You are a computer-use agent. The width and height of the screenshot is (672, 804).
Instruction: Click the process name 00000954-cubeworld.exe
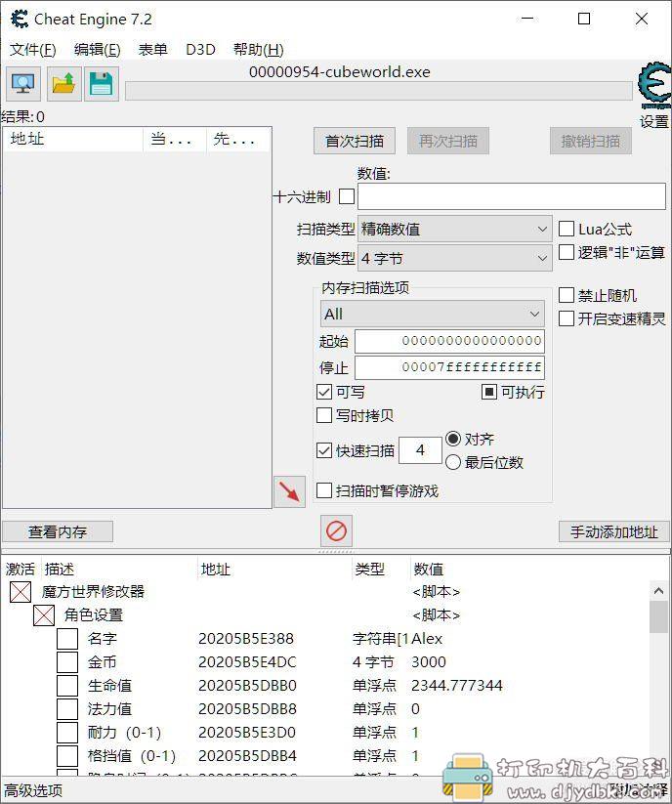click(x=339, y=71)
